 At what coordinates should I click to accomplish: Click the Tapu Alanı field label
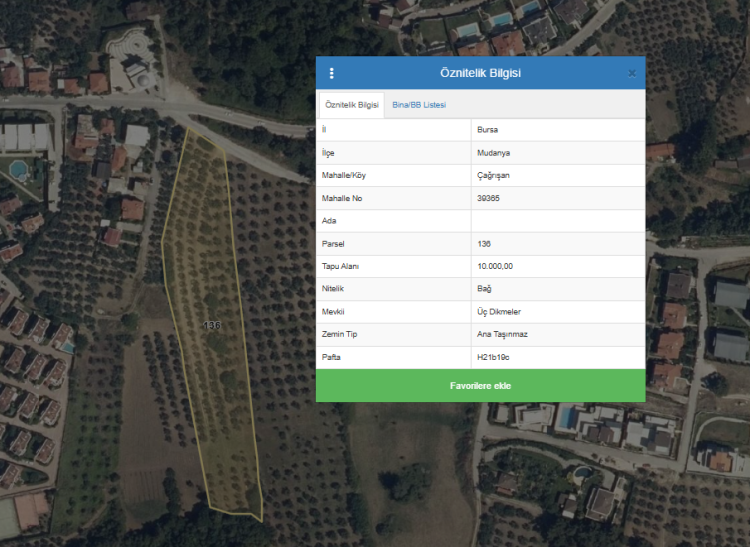[x=340, y=266]
